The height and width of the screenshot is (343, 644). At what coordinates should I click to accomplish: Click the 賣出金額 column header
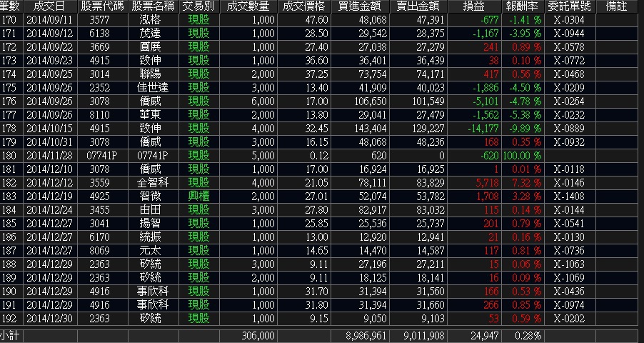click(418, 6)
